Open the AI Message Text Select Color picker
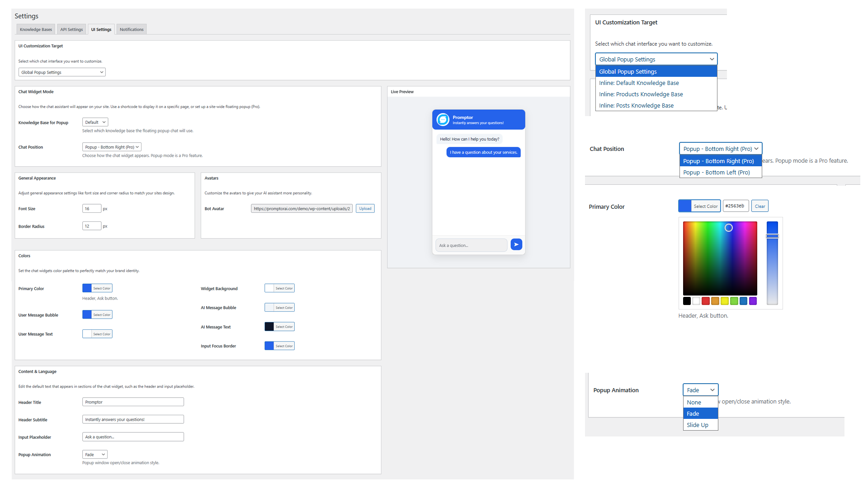This screenshot has width=868, height=488. (279, 327)
